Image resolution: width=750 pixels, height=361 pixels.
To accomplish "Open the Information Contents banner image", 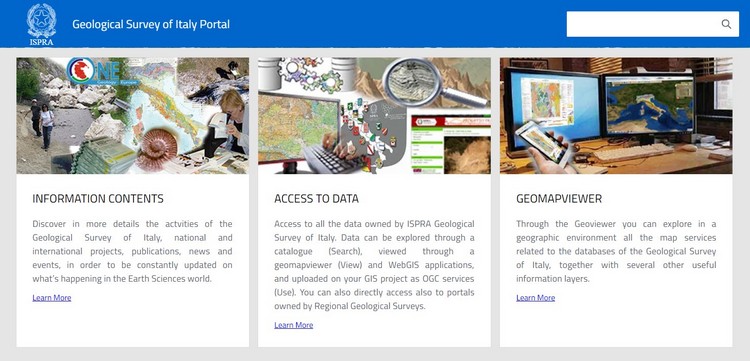I will pyautogui.click(x=132, y=116).
